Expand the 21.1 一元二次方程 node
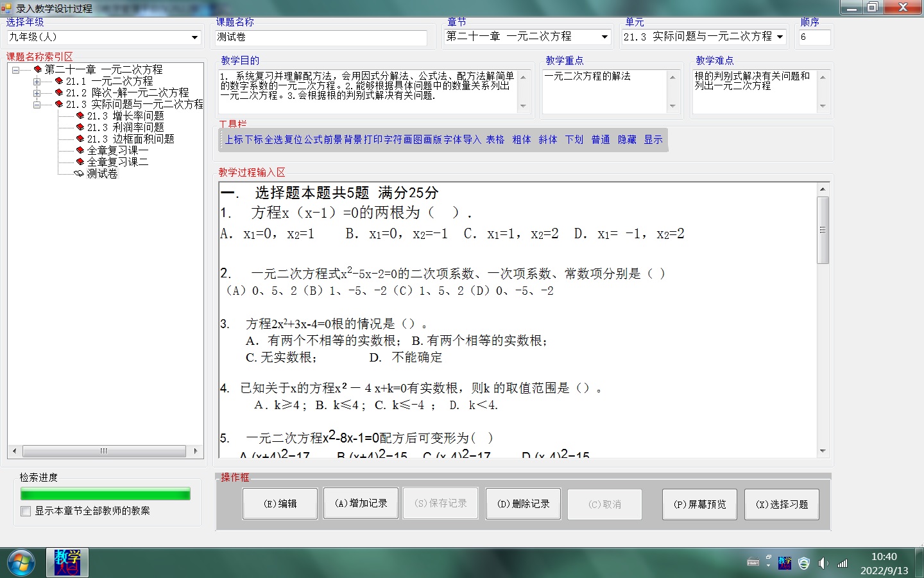 (x=37, y=82)
